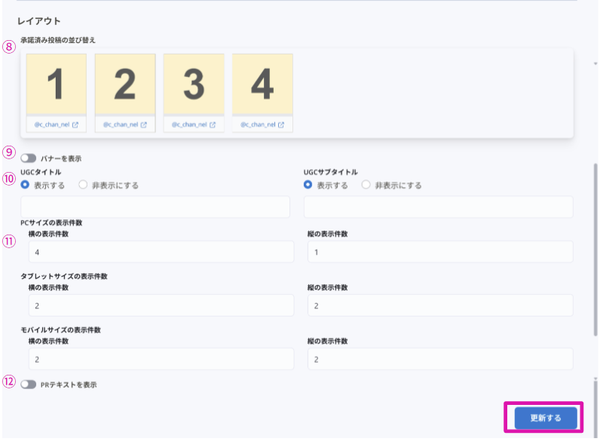The height and width of the screenshot is (441, 600).
Task: Click @c_chan_nel link under thumbnail 4
Action: pyautogui.click(x=258, y=125)
